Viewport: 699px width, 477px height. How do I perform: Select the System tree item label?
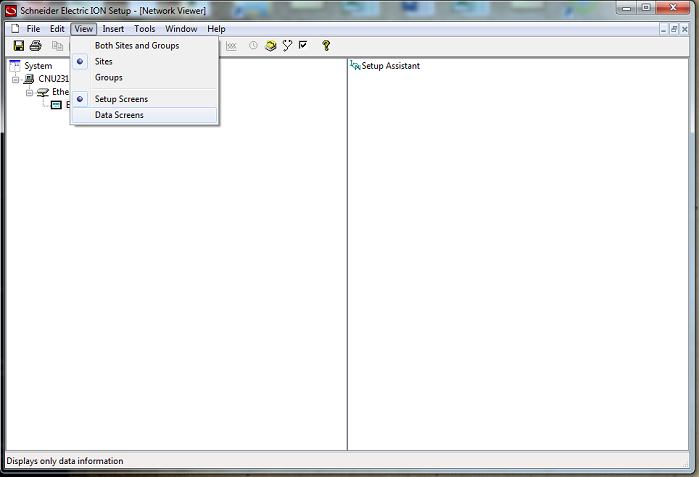point(38,66)
